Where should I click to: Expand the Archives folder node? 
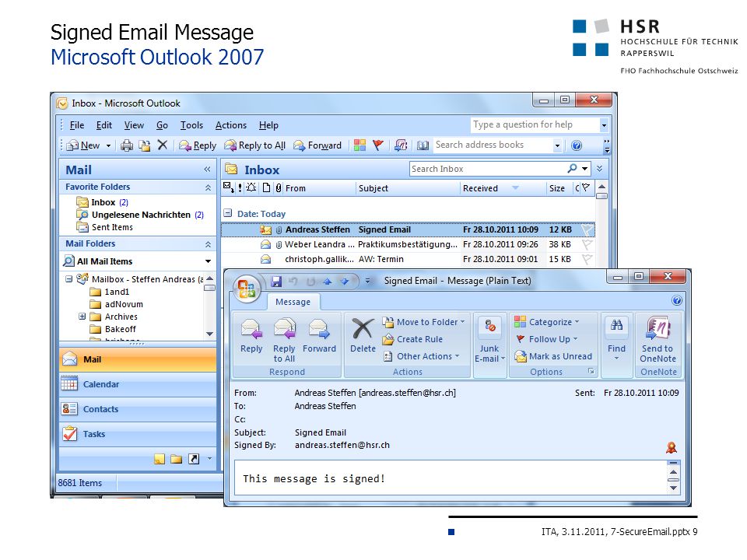point(82,317)
